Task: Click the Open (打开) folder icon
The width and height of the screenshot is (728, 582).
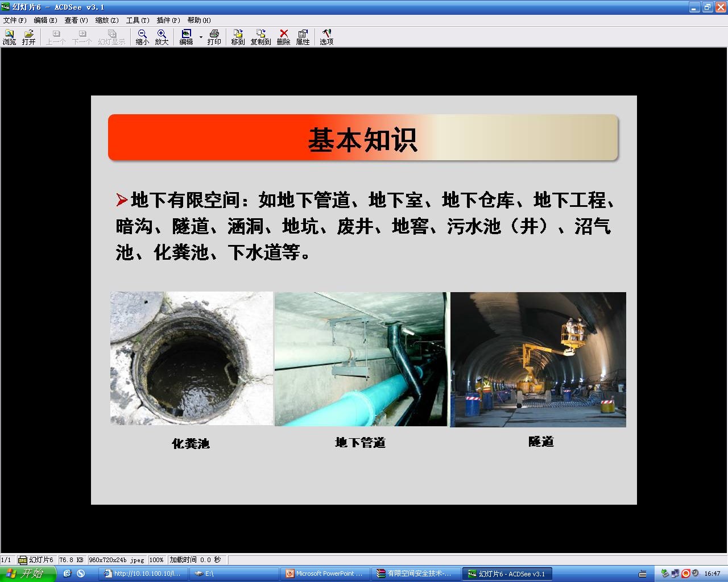Action: (x=28, y=37)
